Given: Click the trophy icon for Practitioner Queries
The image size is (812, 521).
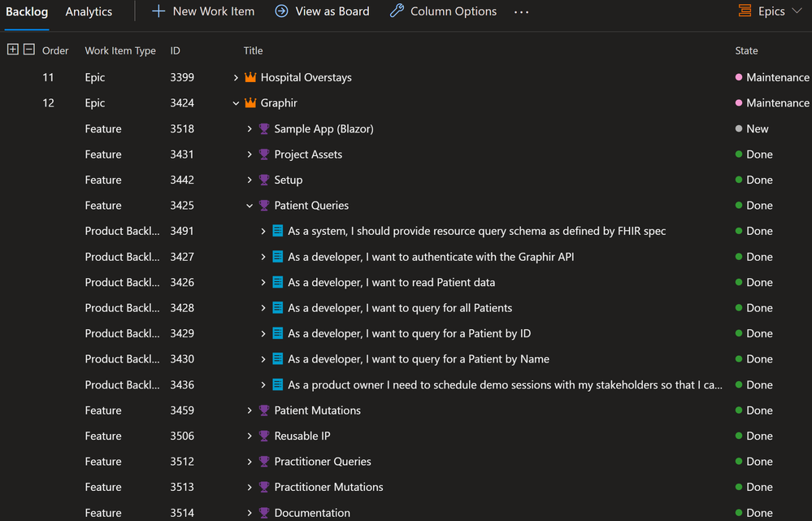Looking at the screenshot, I should point(263,461).
